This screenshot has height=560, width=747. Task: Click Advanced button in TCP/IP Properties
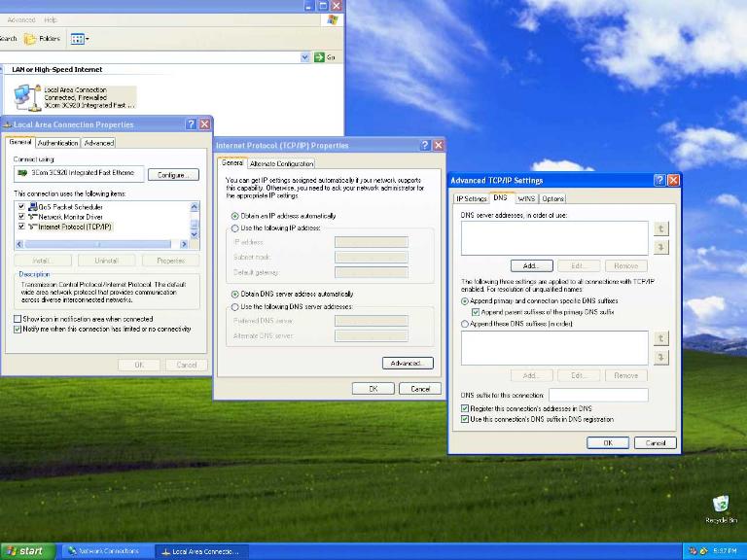tap(408, 364)
